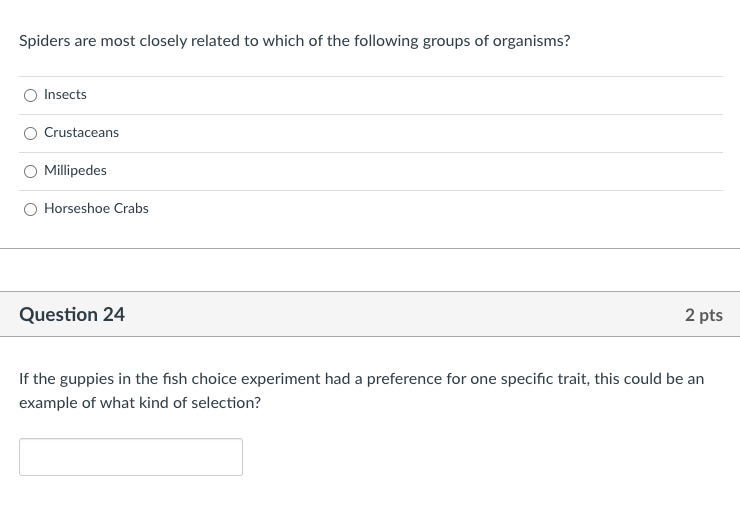Viewport: 740px width, 505px height.
Task: Click the "Insects" answer label text
Action: click(65, 94)
